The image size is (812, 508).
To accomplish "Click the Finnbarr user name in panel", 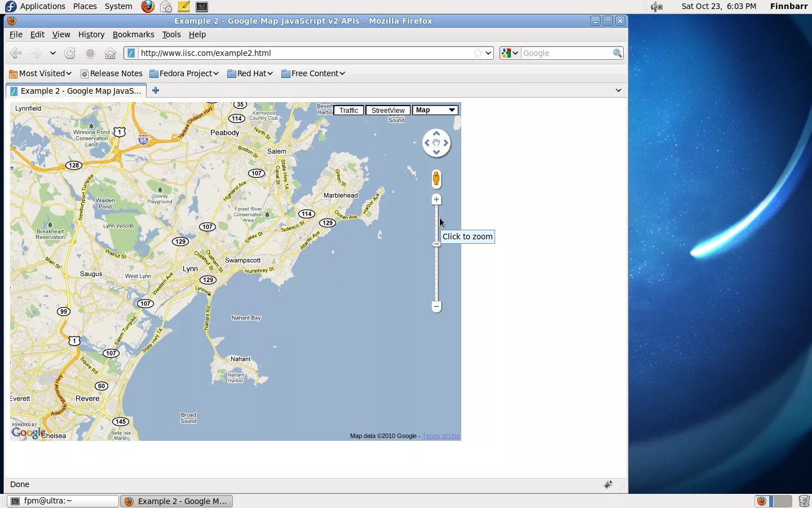I will click(789, 6).
